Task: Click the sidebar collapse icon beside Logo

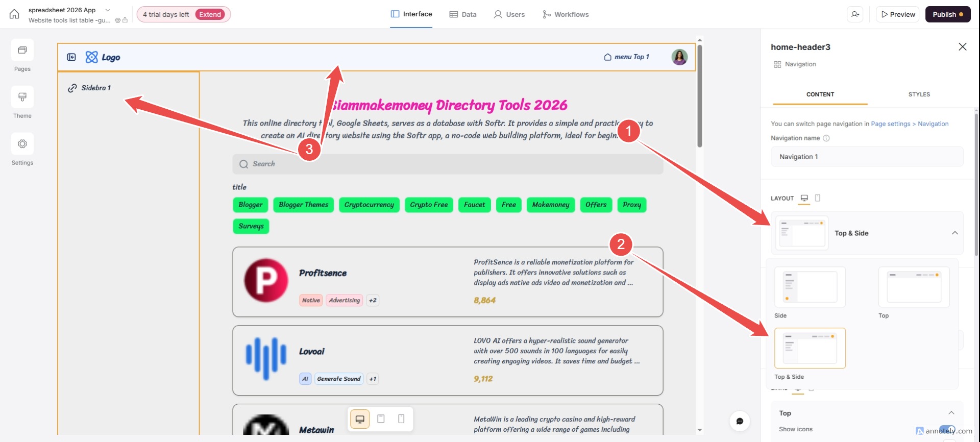Action: 71,57
